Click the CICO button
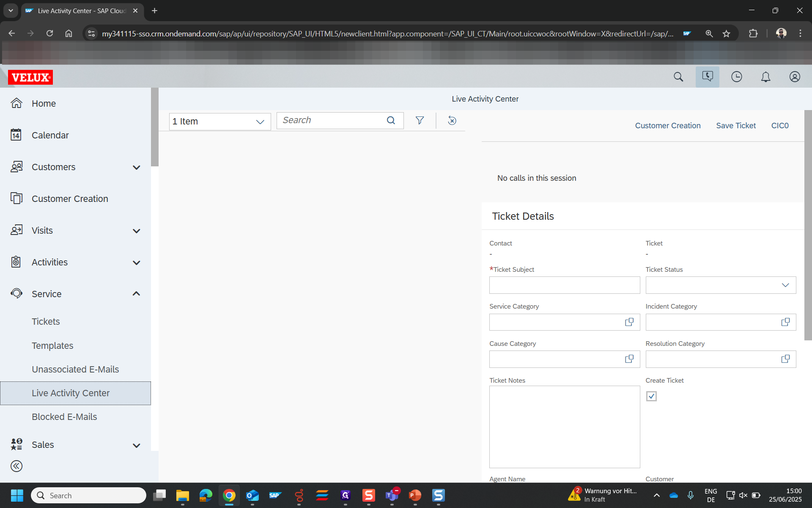Image resolution: width=812 pixels, height=508 pixels. (x=780, y=126)
